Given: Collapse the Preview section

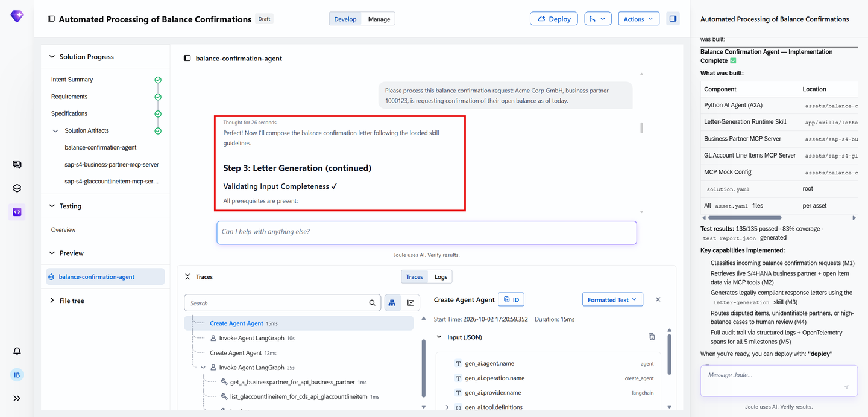Looking at the screenshot, I should 52,253.
